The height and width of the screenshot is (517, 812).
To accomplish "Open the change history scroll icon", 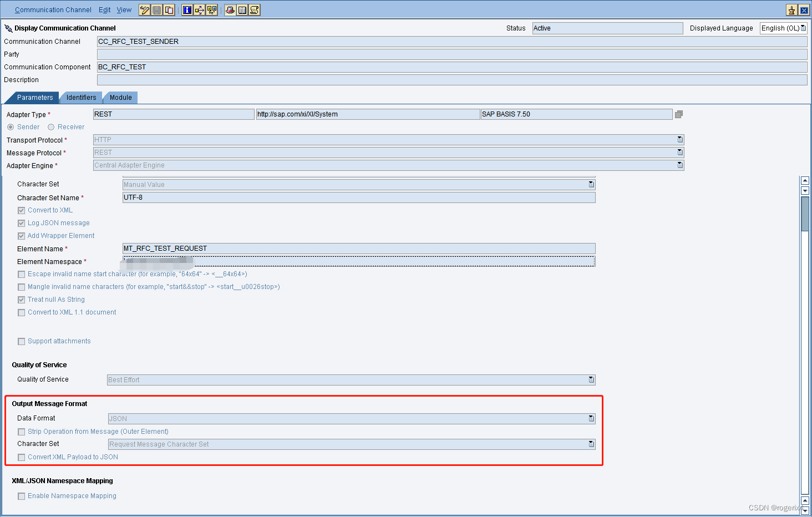I will (x=254, y=9).
